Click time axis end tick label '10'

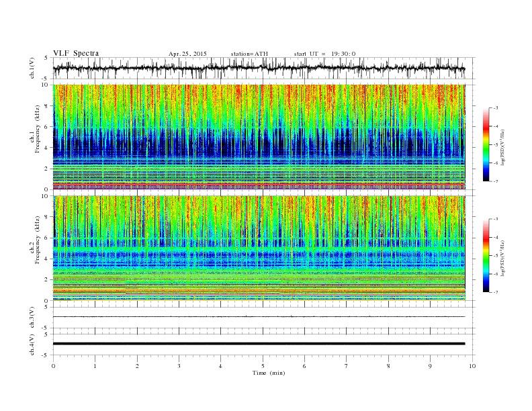[472, 366]
